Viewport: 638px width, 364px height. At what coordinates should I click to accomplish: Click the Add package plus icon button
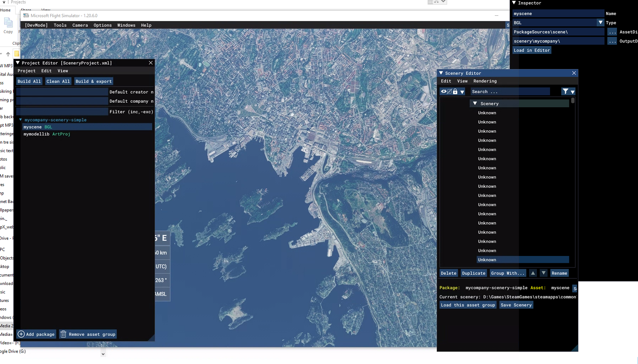click(x=36, y=334)
